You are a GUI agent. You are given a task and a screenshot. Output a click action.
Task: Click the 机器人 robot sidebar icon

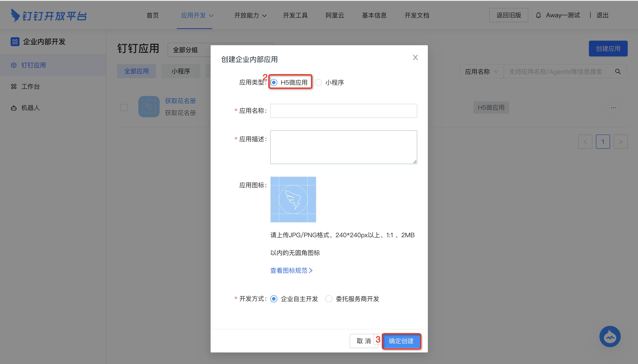tap(14, 108)
